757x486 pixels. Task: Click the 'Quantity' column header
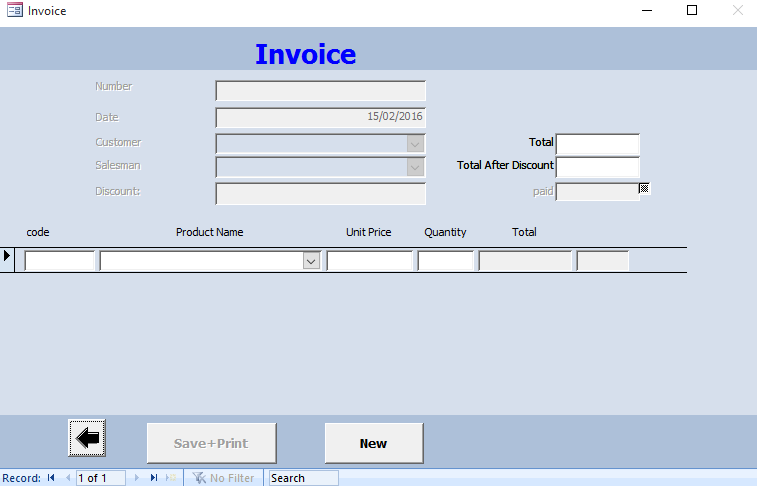[445, 232]
